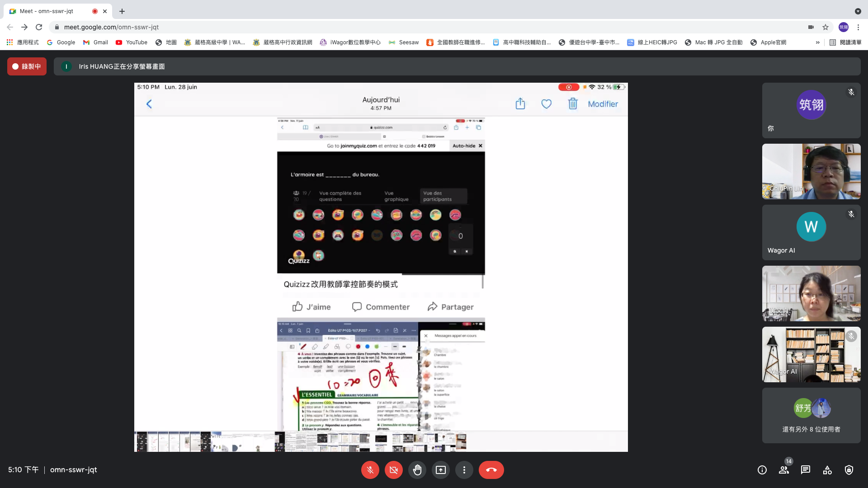This screenshot has height=488, width=868.
Task: Click ChiuPin Lin video tile
Action: click(x=811, y=171)
